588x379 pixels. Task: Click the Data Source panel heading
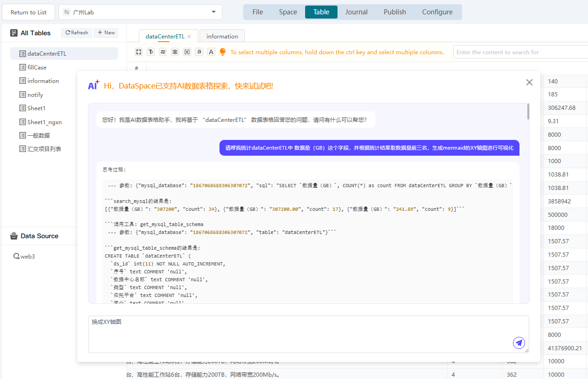click(x=39, y=236)
